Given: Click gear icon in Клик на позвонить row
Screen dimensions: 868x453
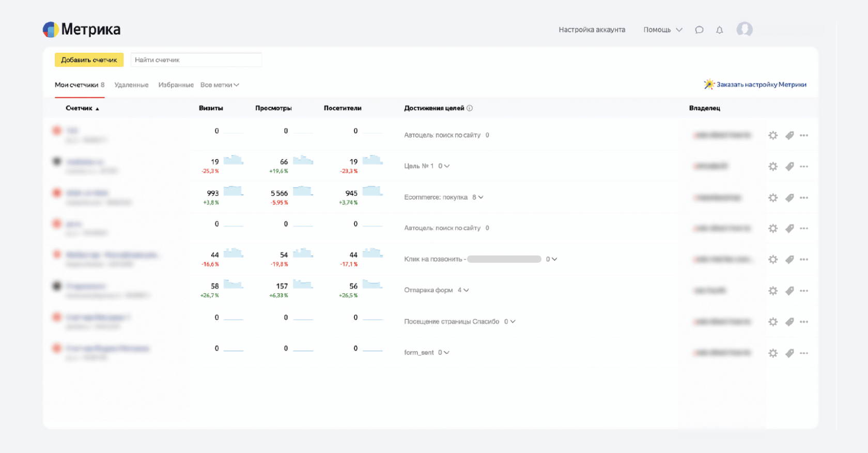Looking at the screenshot, I should coord(773,260).
